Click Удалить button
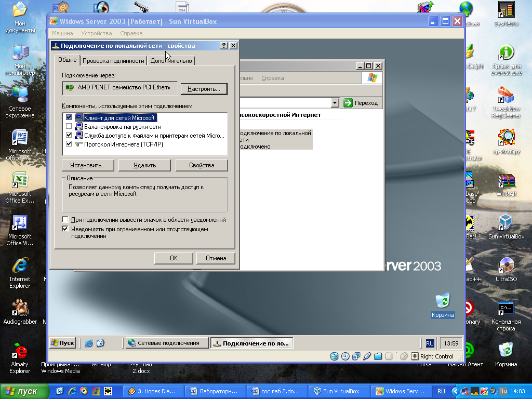Image resolution: width=532 pixels, height=399 pixels. point(144,165)
